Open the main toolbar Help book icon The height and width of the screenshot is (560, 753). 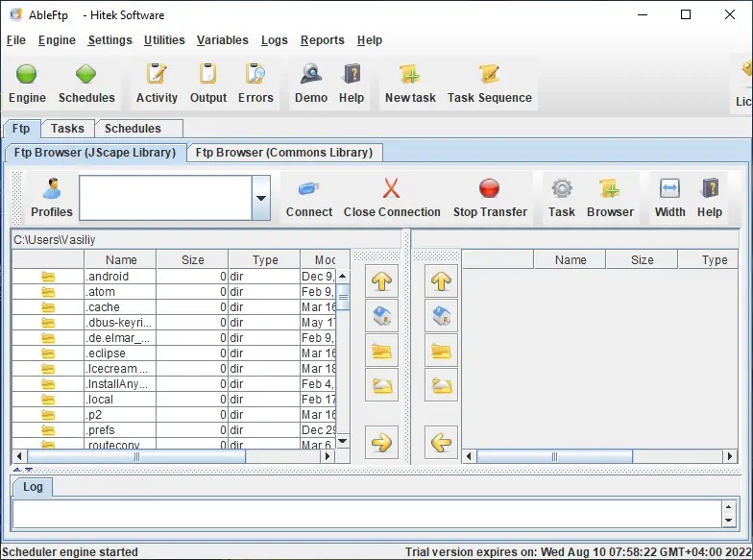(352, 75)
